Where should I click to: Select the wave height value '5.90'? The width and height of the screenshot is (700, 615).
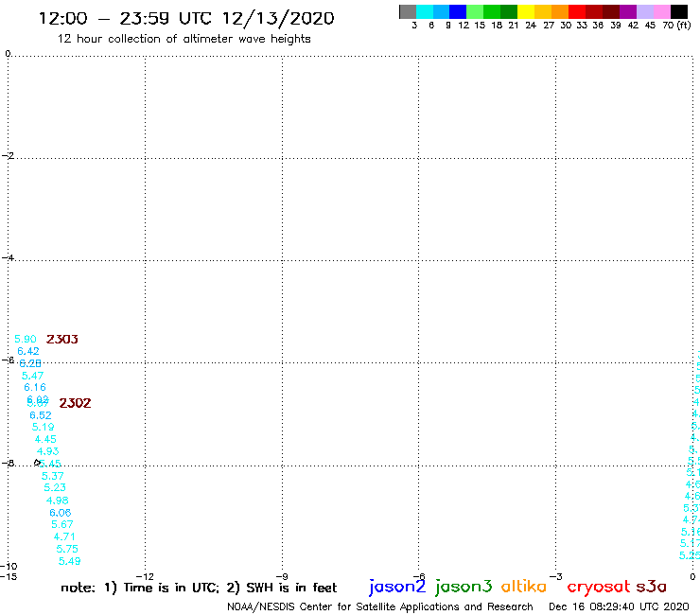click(x=26, y=339)
